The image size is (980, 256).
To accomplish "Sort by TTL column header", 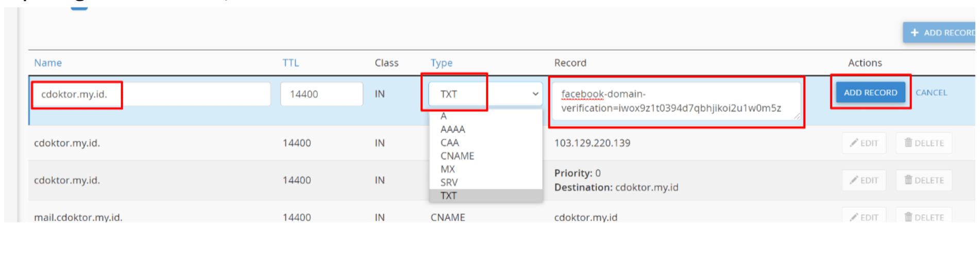I will pos(291,63).
